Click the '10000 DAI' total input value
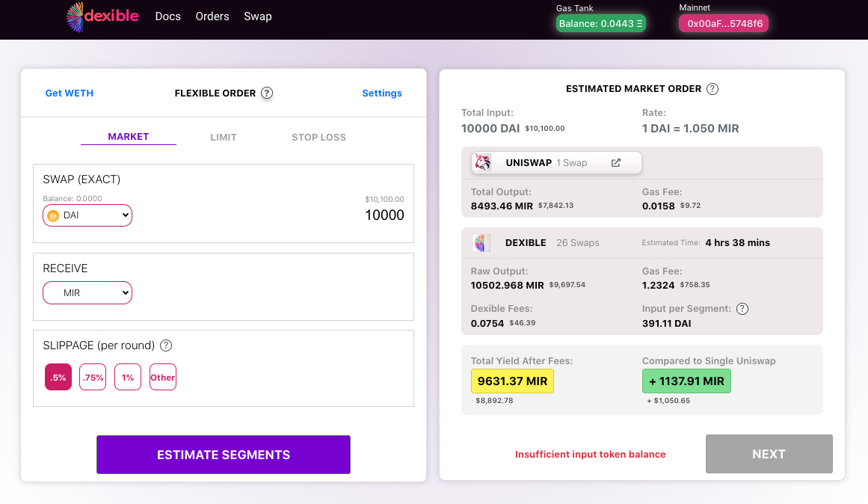868x504 pixels. click(x=490, y=129)
